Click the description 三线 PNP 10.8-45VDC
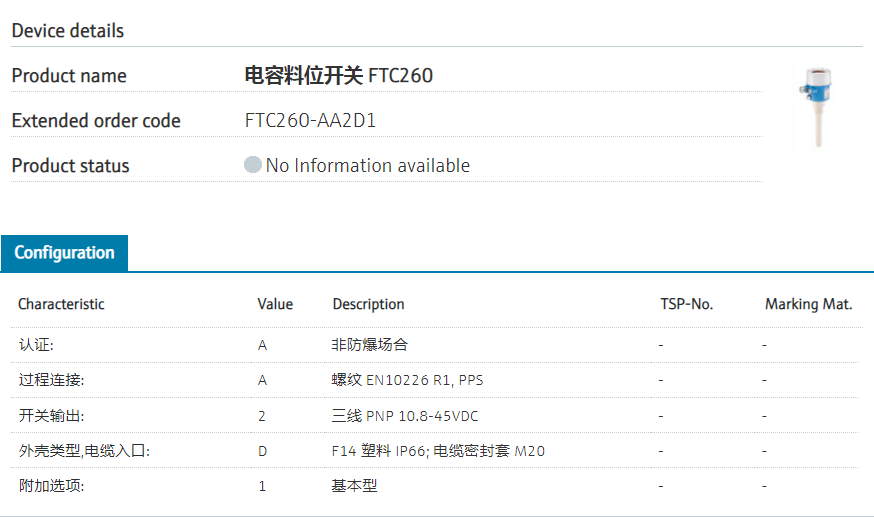 click(412, 416)
